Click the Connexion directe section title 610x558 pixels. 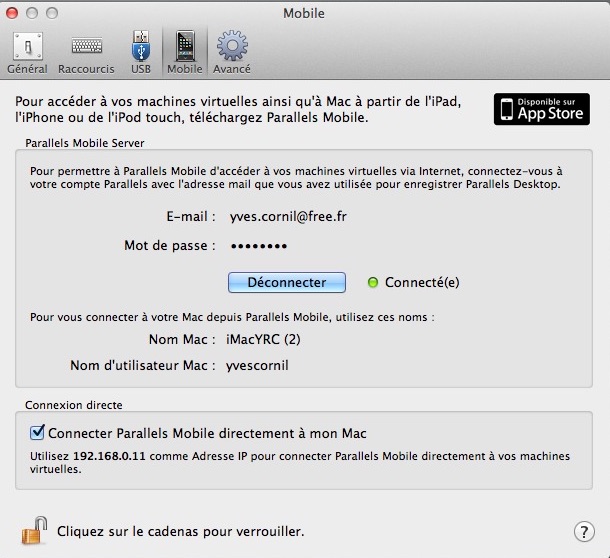click(x=74, y=405)
